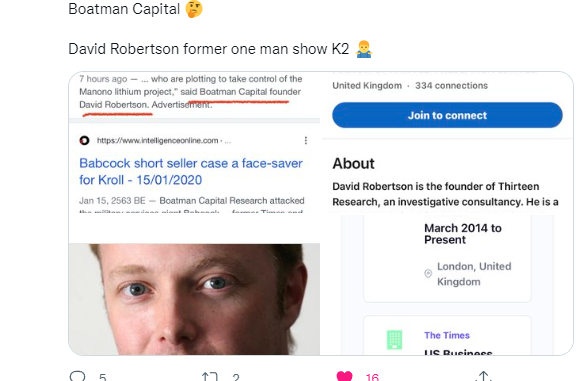579x381 pixels.
Task: Click the reply speech bubble icon
Action: (x=78, y=376)
